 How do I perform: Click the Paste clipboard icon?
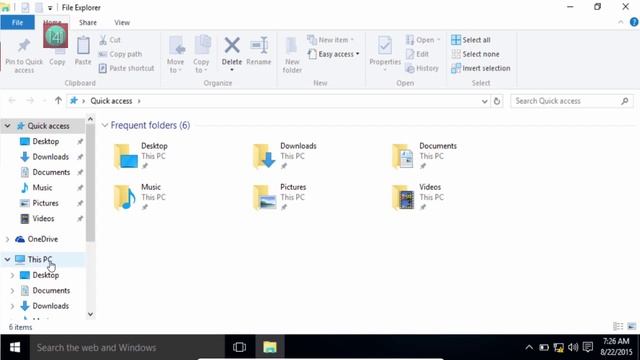83,45
